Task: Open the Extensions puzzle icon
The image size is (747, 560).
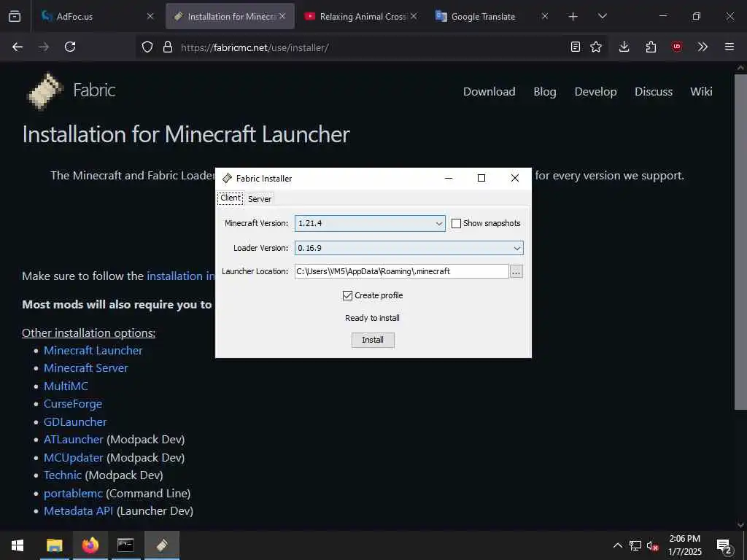Action: [651, 47]
